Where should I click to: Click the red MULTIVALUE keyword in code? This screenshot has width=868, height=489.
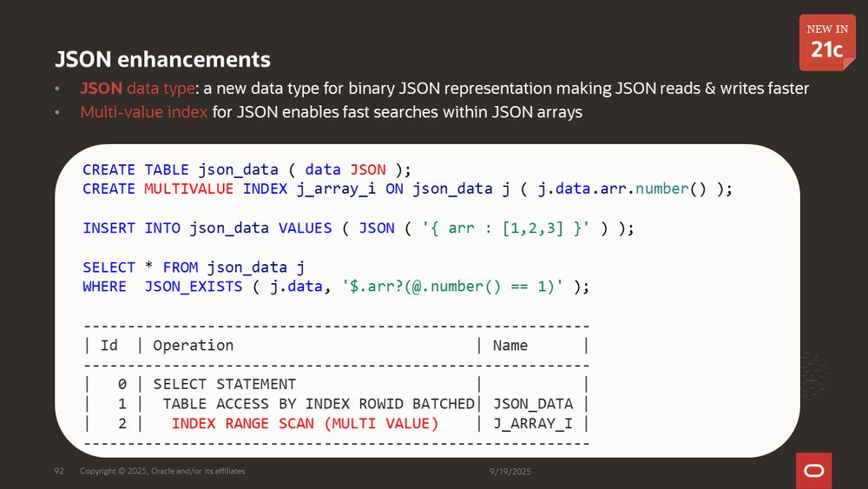pyautogui.click(x=188, y=188)
